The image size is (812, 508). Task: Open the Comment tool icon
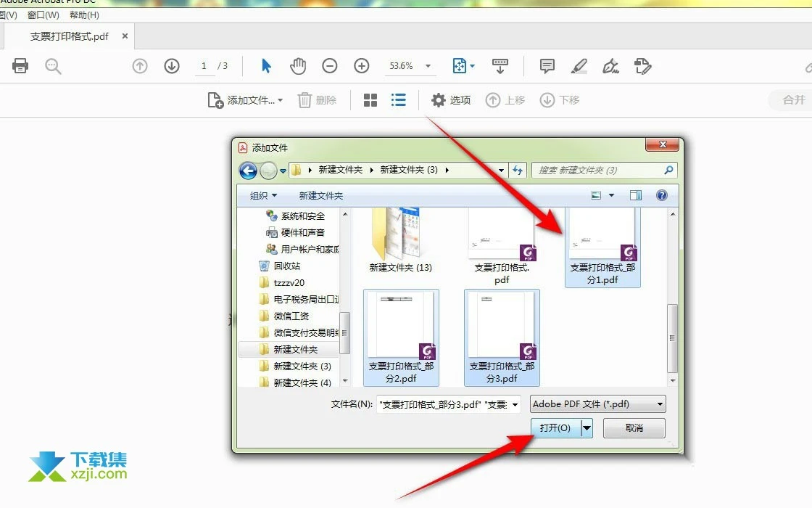[546, 65]
